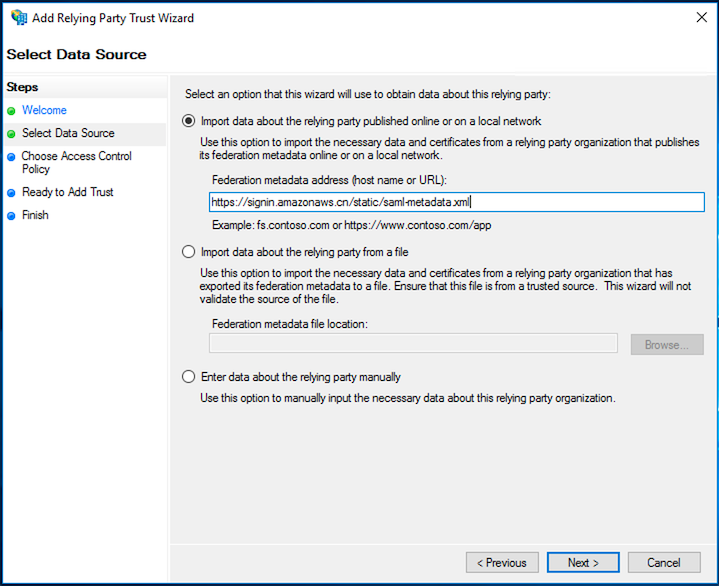Click blue bullet beside Choose Access Control Policy
The image size is (719, 586).
[x=11, y=157]
